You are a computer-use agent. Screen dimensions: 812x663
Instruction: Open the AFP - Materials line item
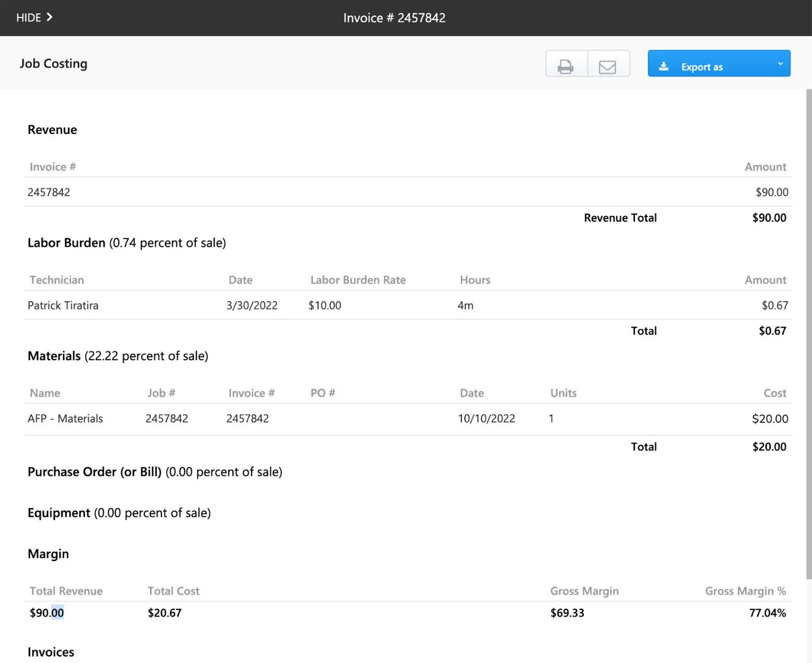(65, 418)
